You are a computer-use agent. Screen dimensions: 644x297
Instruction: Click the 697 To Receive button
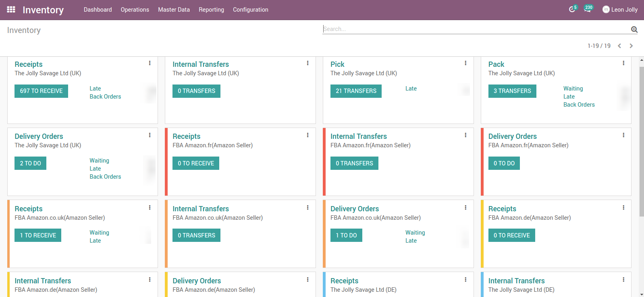[x=41, y=91]
